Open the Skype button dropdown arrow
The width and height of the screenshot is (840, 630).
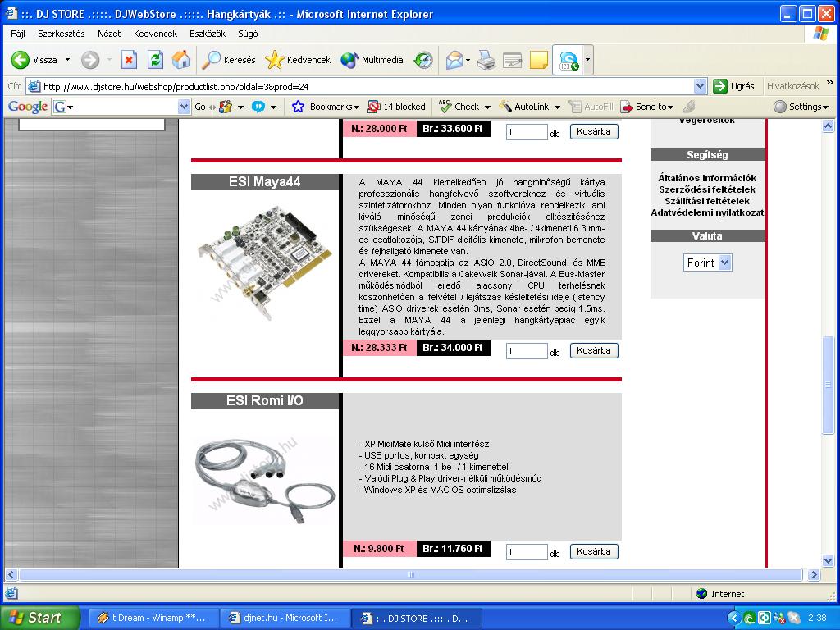coord(587,60)
